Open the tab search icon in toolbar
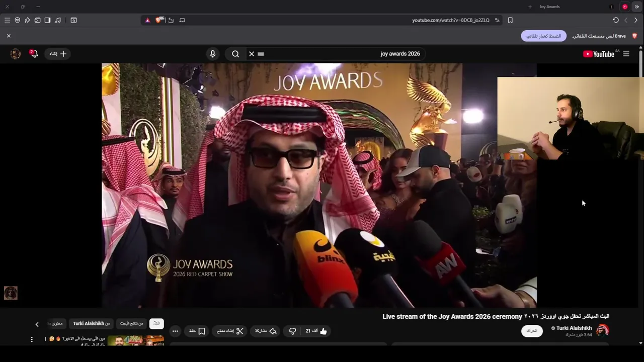Viewport: 644px width, 362px height. point(73,20)
